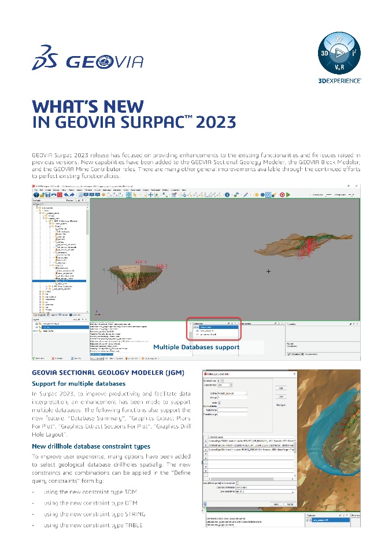Click the pencil edit icon in toolbar

(x=245, y=195)
